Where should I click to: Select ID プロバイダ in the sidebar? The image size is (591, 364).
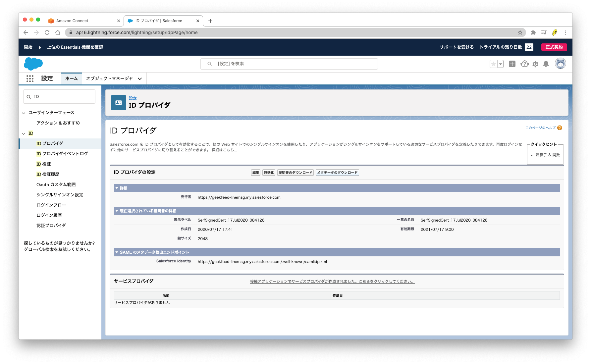[x=50, y=143]
